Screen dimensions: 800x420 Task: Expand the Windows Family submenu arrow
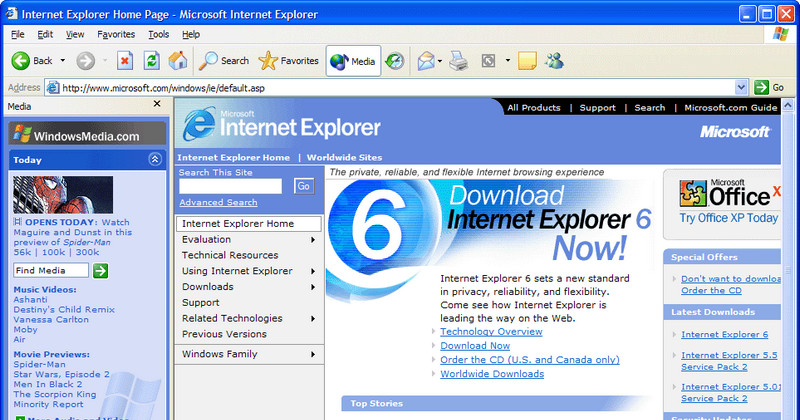click(313, 354)
